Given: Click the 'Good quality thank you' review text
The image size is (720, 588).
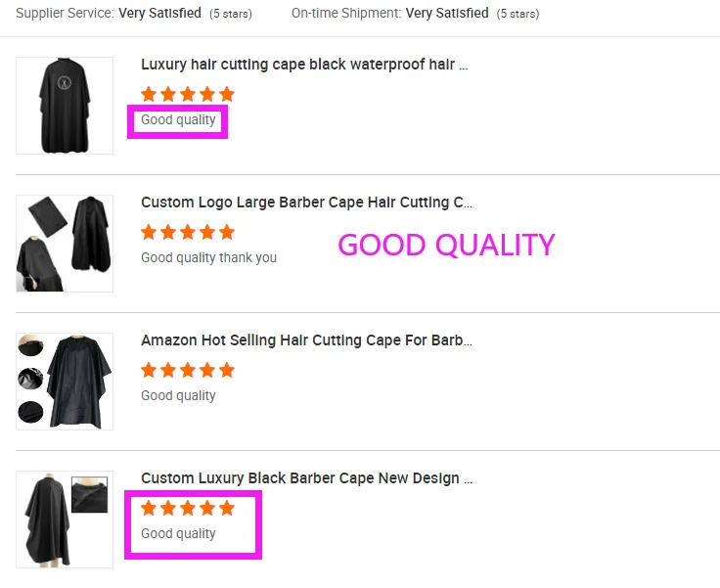Looking at the screenshot, I should coord(209,257).
